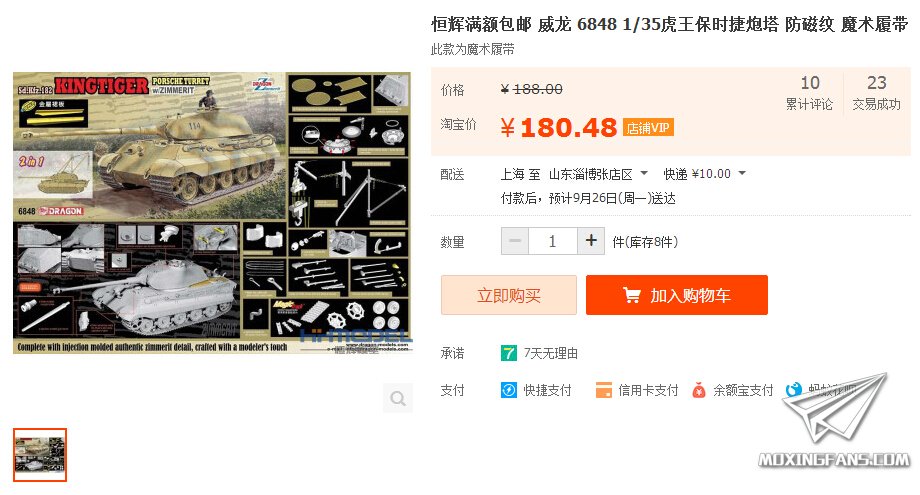Click the 立即购买 buy now button
Viewport: 920px width, 495px height.
pos(509,295)
